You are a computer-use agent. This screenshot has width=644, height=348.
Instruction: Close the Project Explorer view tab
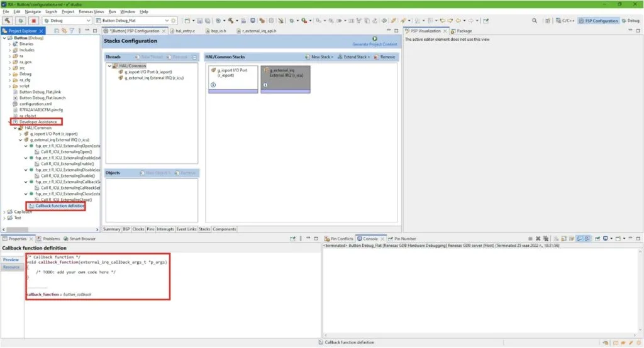pos(41,31)
